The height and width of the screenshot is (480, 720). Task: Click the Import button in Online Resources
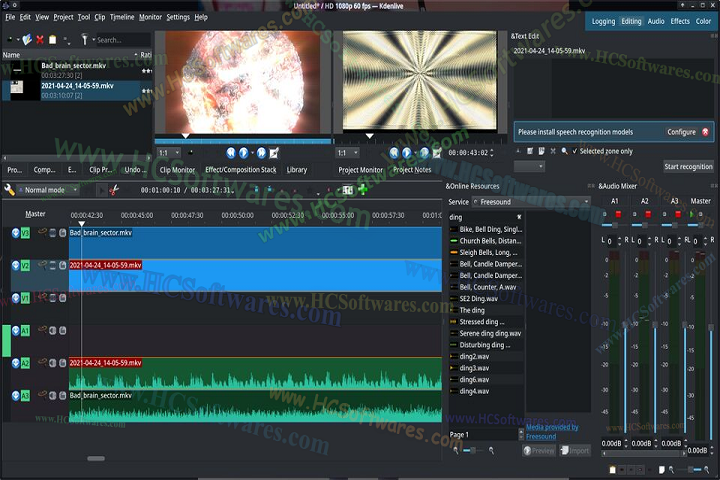574,451
